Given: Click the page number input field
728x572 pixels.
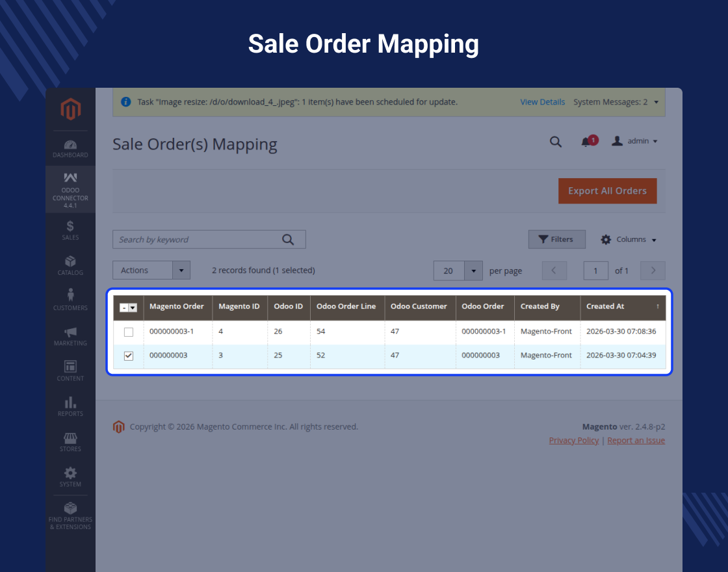Looking at the screenshot, I should [x=595, y=270].
